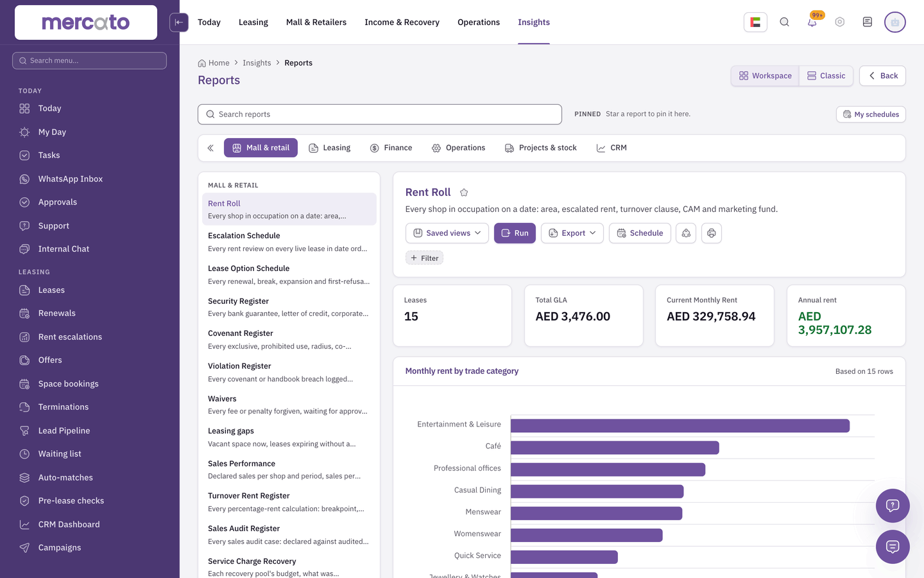Collapse the sidebar with the arrow icon

coord(179,22)
